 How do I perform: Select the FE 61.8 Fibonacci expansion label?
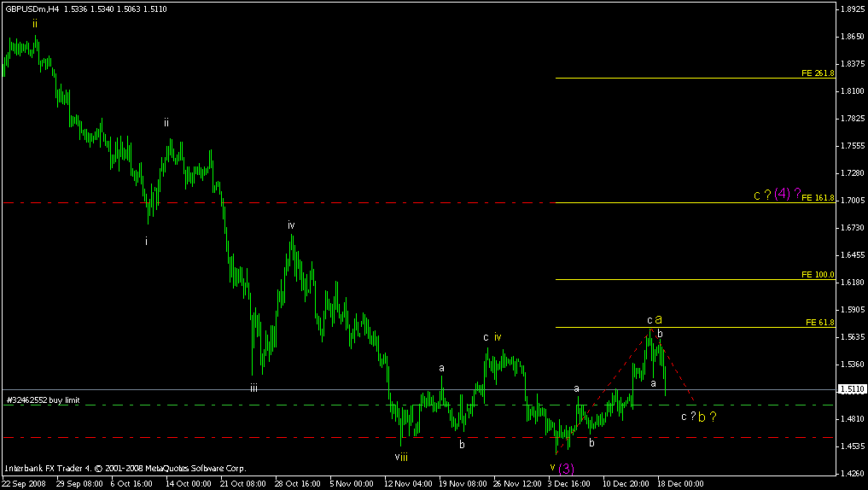820,322
